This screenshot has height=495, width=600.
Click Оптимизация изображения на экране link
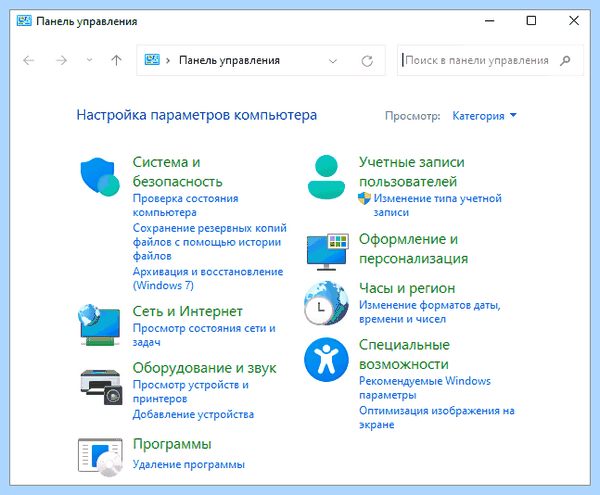437,417
